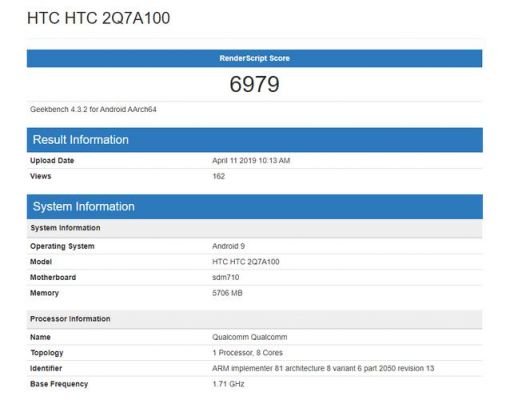Select the Identifier label
Image resolution: width=506 pixels, height=400 pixels.
click(46, 368)
